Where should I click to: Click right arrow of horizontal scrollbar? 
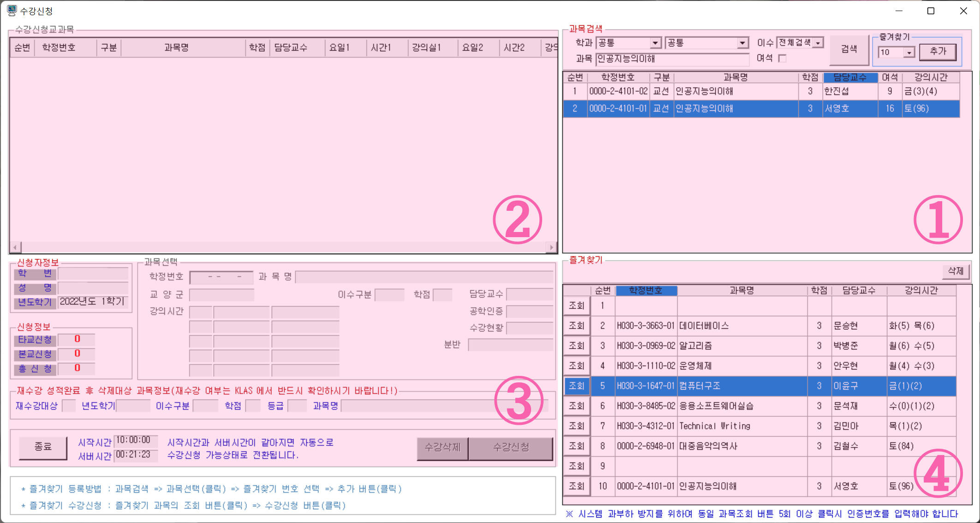click(551, 248)
